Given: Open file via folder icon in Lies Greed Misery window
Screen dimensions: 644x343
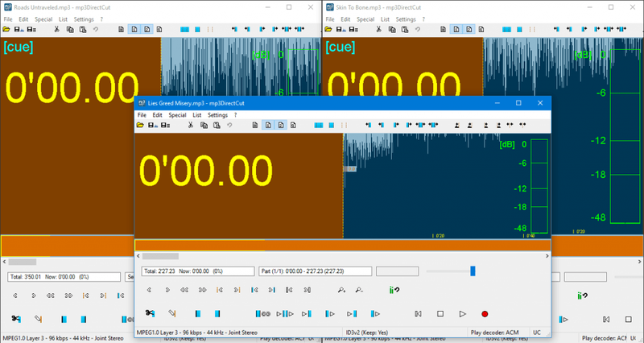Looking at the screenshot, I should (x=140, y=125).
